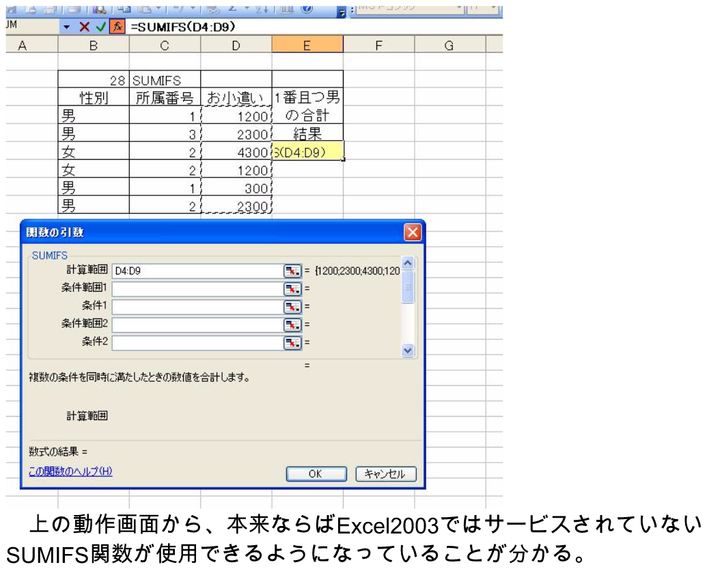Image resolution: width=720 pixels, height=582 pixels.
Task: Select column B header
Action: pyautogui.click(x=94, y=45)
